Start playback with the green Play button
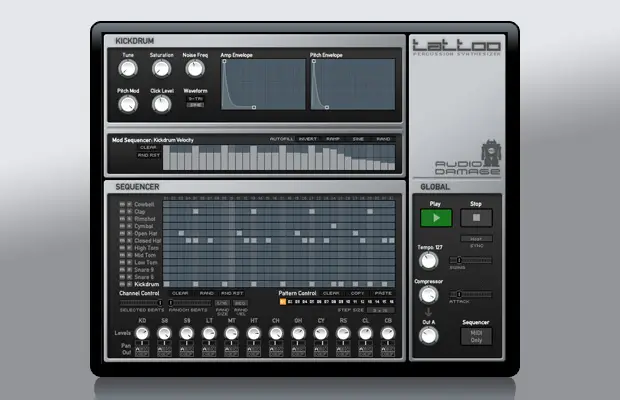 pyautogui.click(x=436, y=218)
